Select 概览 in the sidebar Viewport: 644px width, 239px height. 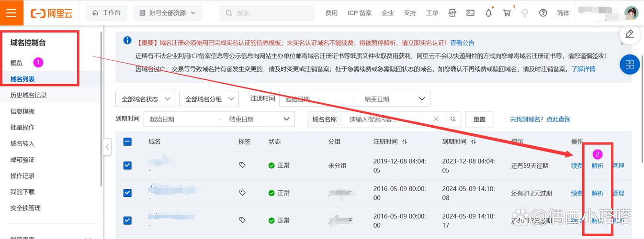[x=16, y=63]
